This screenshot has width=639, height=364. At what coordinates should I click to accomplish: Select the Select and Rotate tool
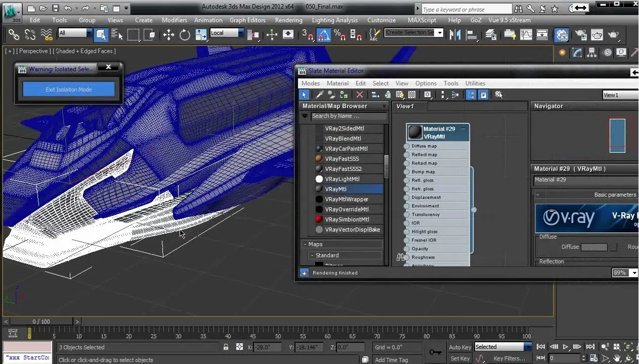[185, 34]
